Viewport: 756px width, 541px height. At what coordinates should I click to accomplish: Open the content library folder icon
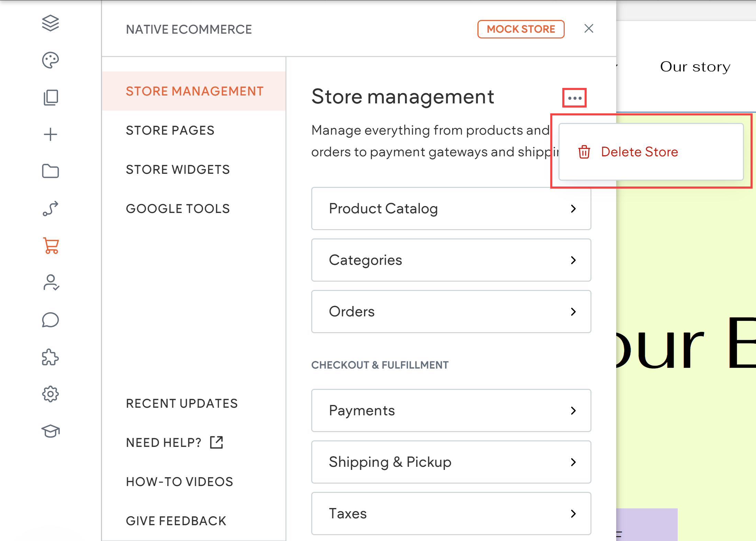[x=50, y=171]
